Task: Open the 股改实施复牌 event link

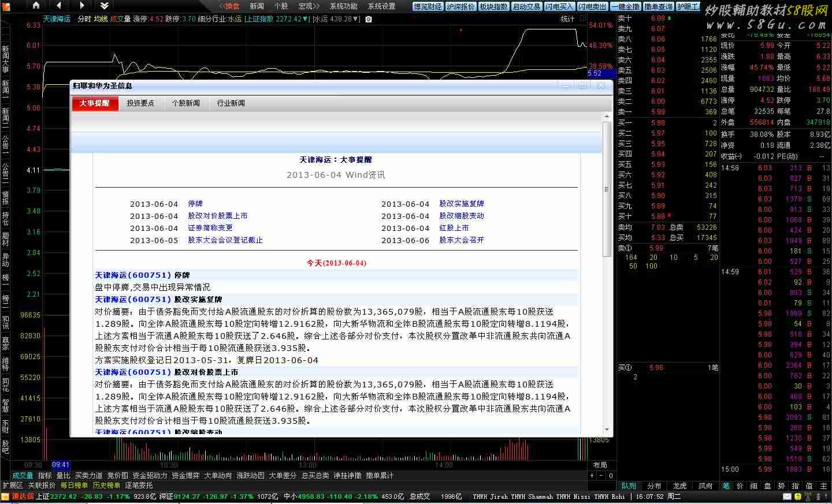Action: point(461,204)
